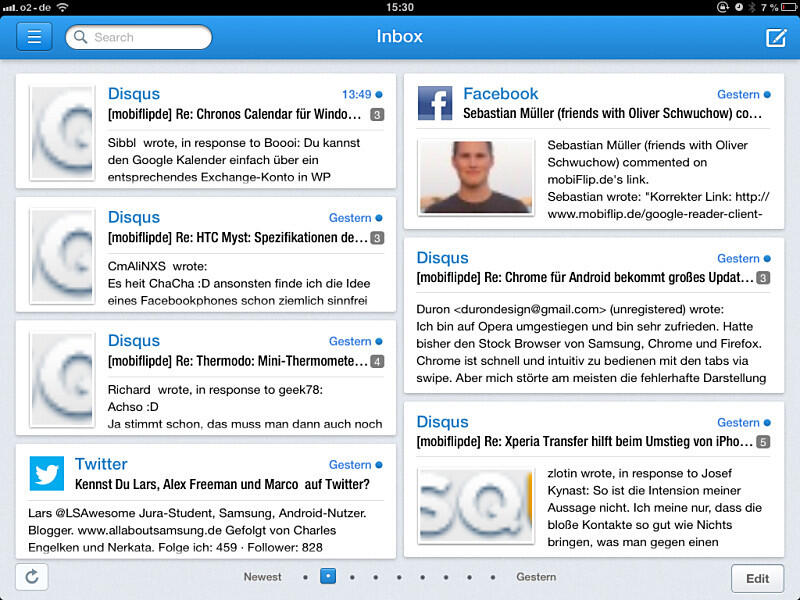Tap thread count badge 3 on Chronos Calendar
The width and height of the screenshot is (800, 600).
377,114
